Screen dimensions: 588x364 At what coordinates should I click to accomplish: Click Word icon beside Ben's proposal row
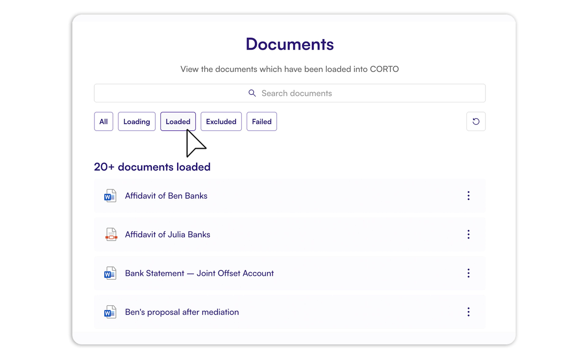point(110,312)
